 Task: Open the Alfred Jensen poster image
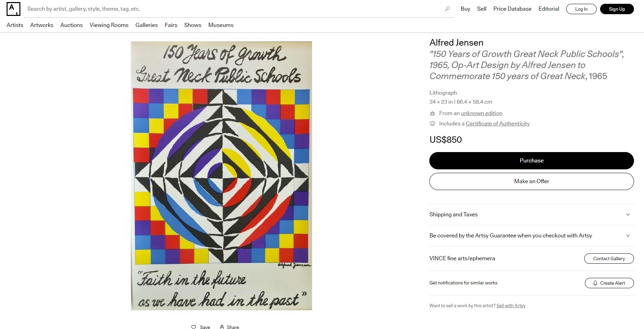click(x=221, y=176)
